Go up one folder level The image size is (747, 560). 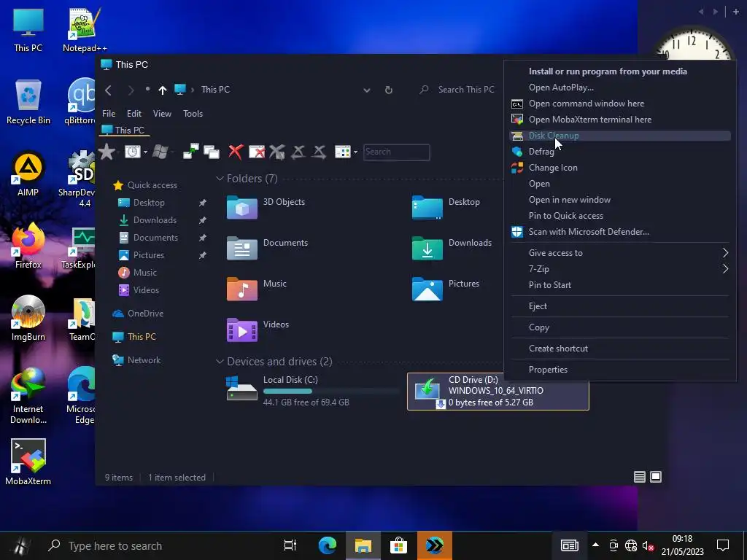(x=163, y=90)
